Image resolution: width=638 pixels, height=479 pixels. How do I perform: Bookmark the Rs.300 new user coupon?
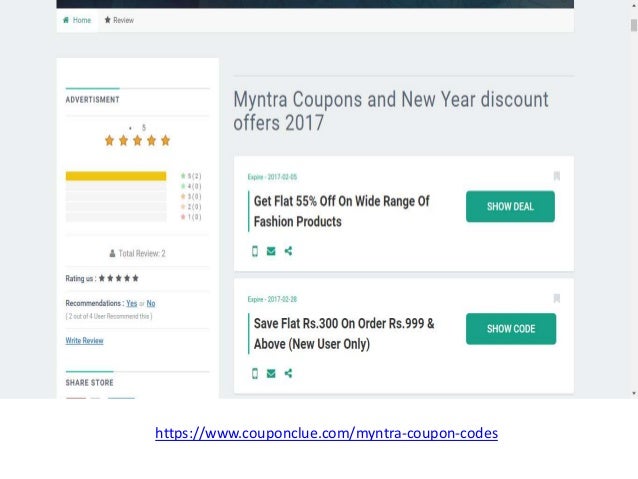point(557,298)
